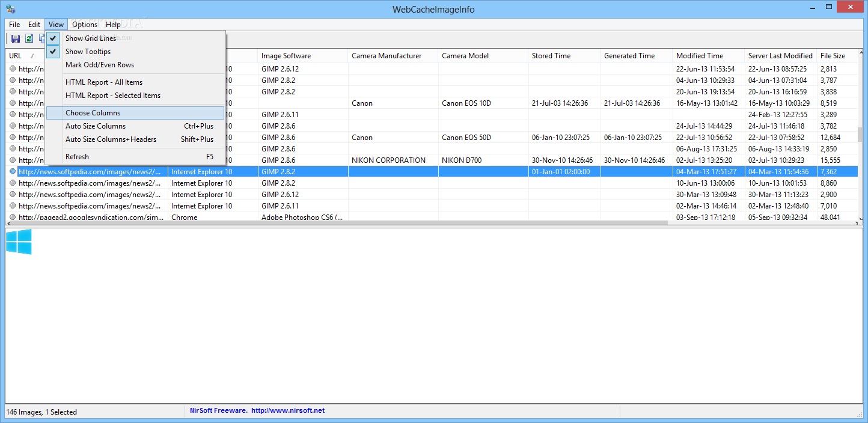Enable Mark Odd/Even Rows
The image size is (868, 423).
135,65
